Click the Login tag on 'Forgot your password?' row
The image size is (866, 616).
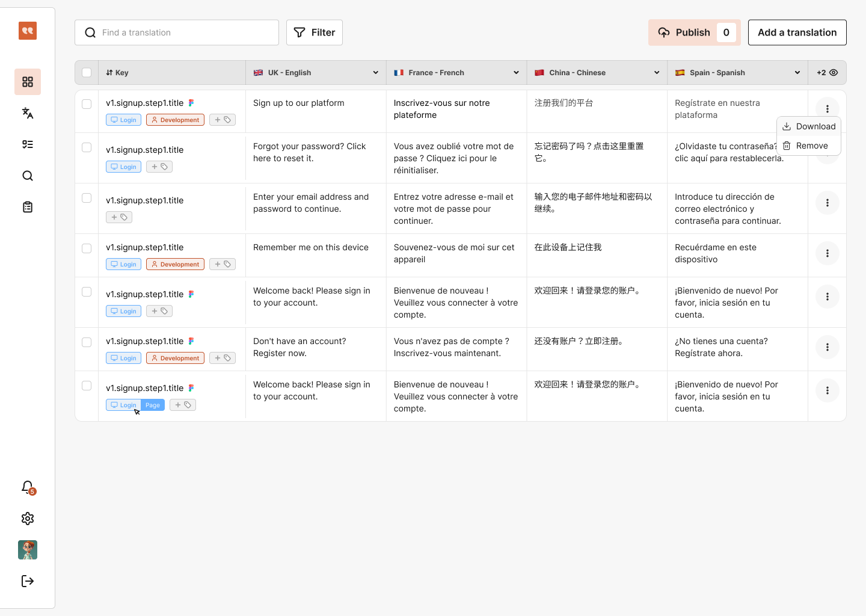coord(124,167)
